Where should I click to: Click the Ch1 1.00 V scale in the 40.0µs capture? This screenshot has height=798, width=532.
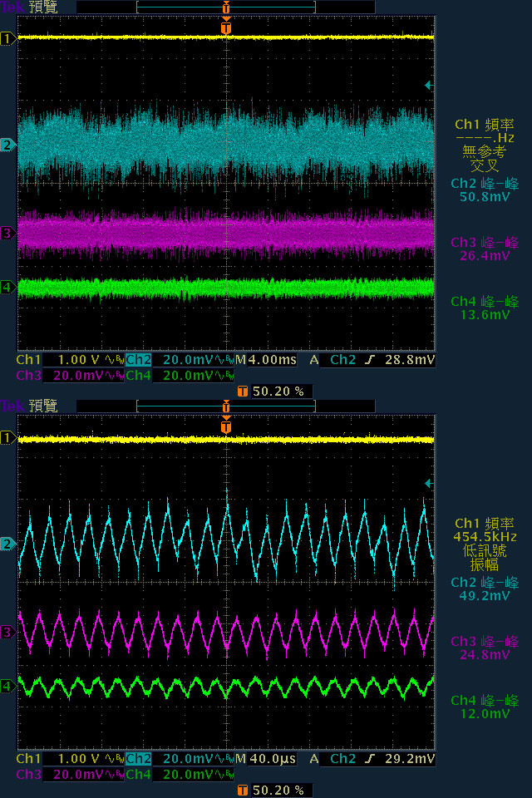pos(70,759)
